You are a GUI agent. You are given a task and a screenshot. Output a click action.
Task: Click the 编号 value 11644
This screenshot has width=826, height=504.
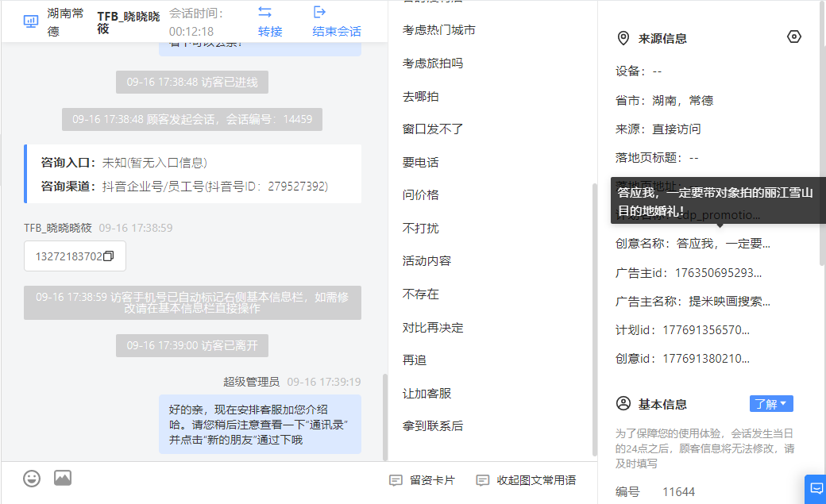pos(678,492)
